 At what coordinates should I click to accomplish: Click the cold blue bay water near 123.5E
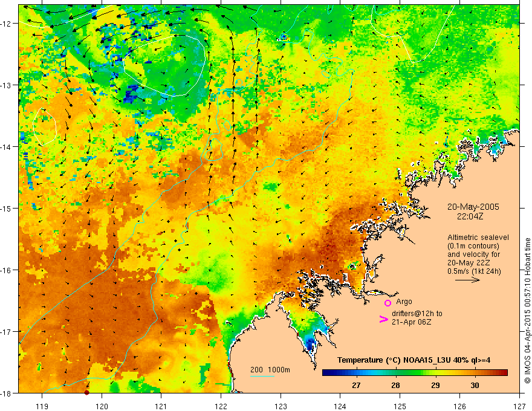310,343
